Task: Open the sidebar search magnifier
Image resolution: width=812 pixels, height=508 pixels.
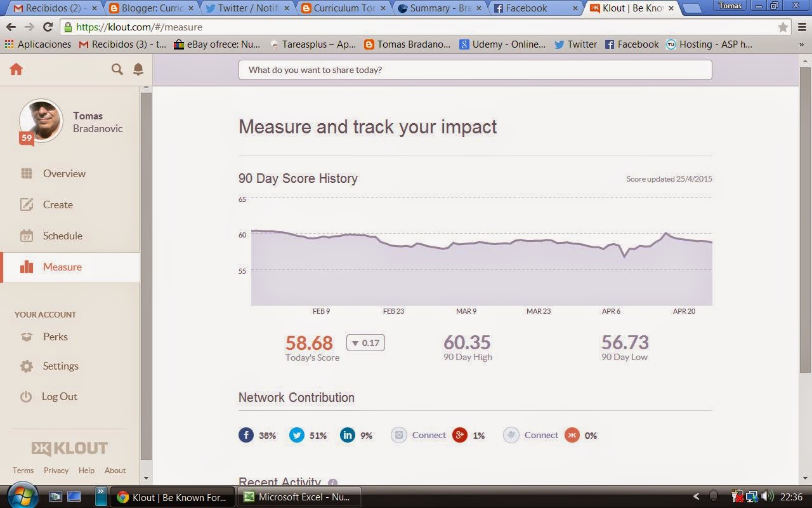Action: point(117,69)
